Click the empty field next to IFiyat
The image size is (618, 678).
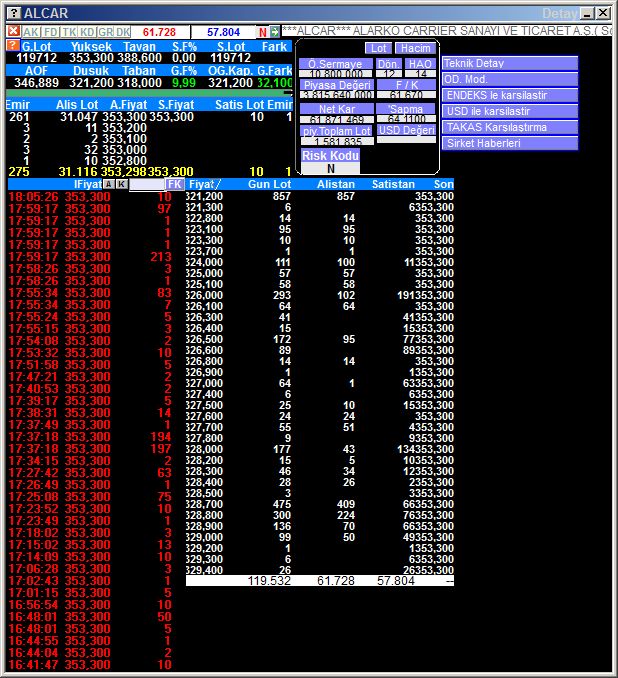click(147, 184)
